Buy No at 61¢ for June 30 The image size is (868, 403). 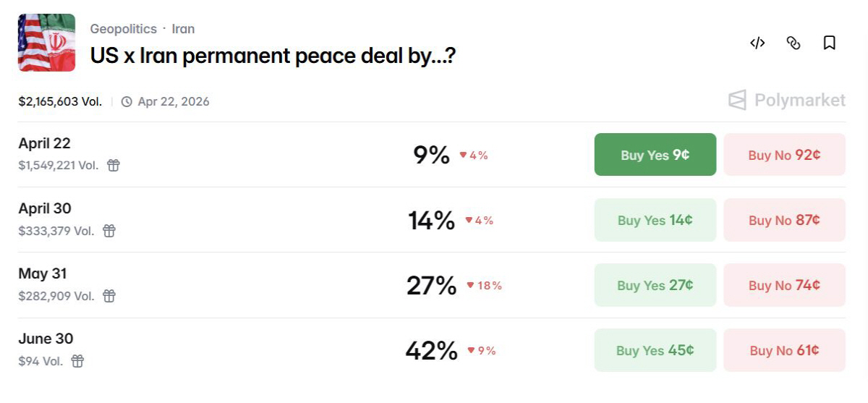(784, 350)
